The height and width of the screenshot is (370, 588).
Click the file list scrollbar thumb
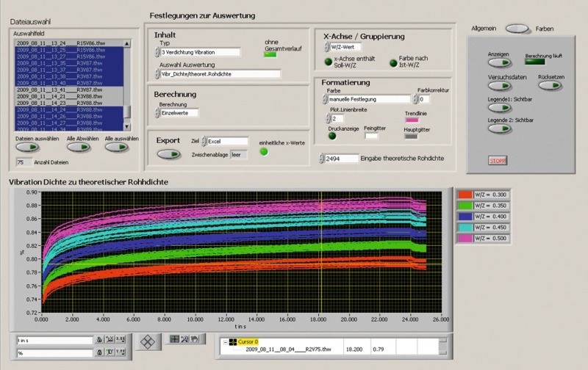point(126,112)
